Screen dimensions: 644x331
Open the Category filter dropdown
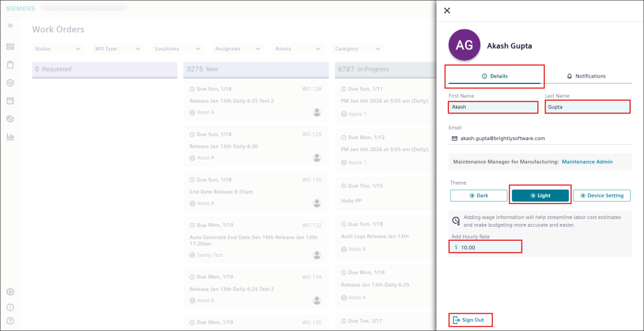tap(358, 48)
